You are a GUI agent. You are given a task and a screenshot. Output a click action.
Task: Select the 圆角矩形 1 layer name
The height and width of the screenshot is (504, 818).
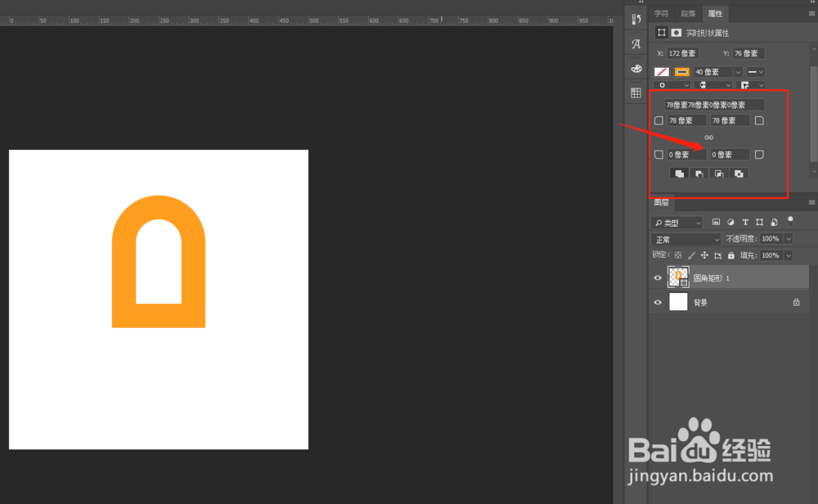click(711, 278)
